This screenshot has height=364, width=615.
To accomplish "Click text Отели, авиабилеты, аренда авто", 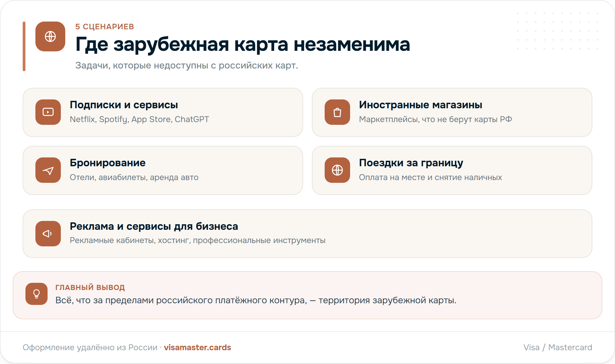I will (134, 177).
